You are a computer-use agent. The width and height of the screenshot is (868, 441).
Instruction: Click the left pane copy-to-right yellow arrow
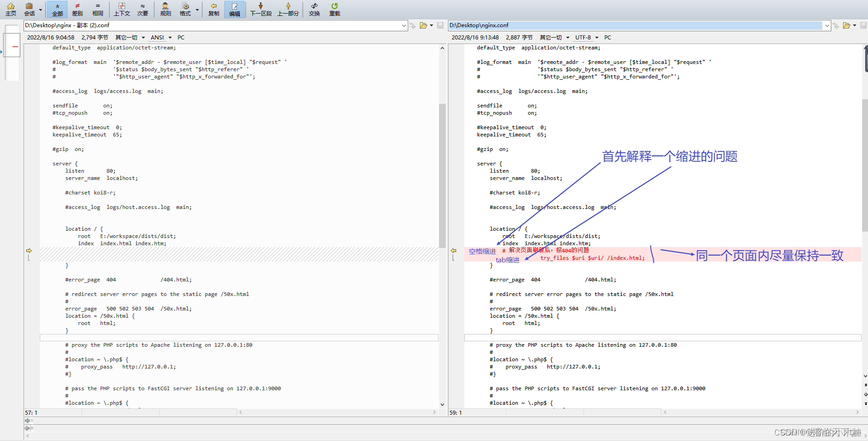(29, 251)
